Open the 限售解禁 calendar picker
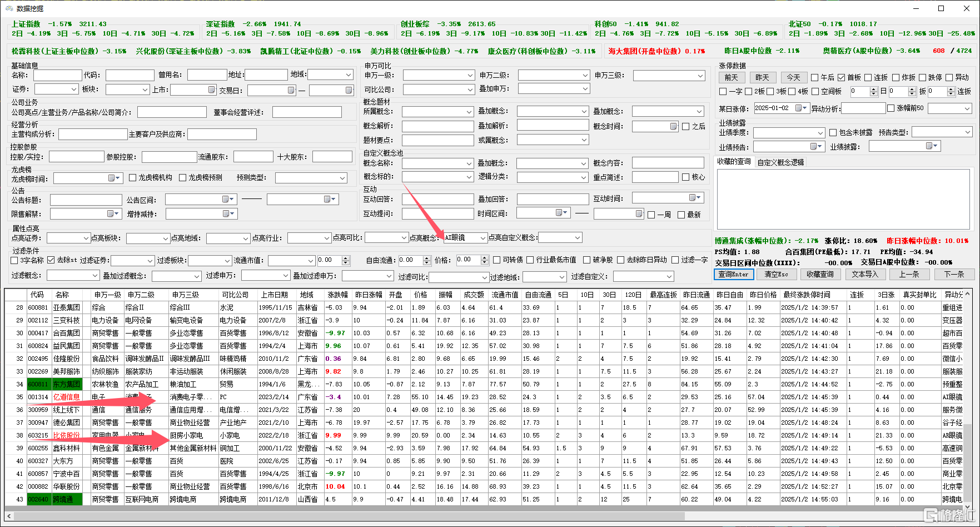The image size is (980, 527). 114,213
